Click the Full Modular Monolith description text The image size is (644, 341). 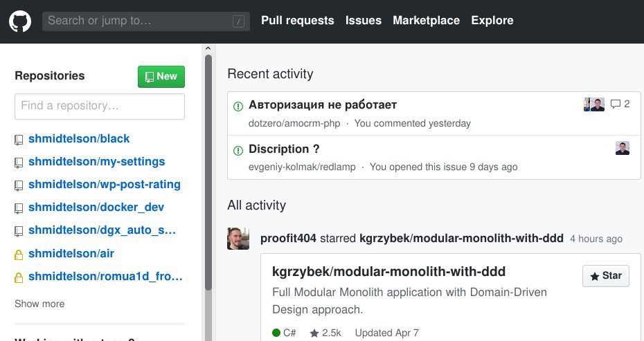click(409, 301)
